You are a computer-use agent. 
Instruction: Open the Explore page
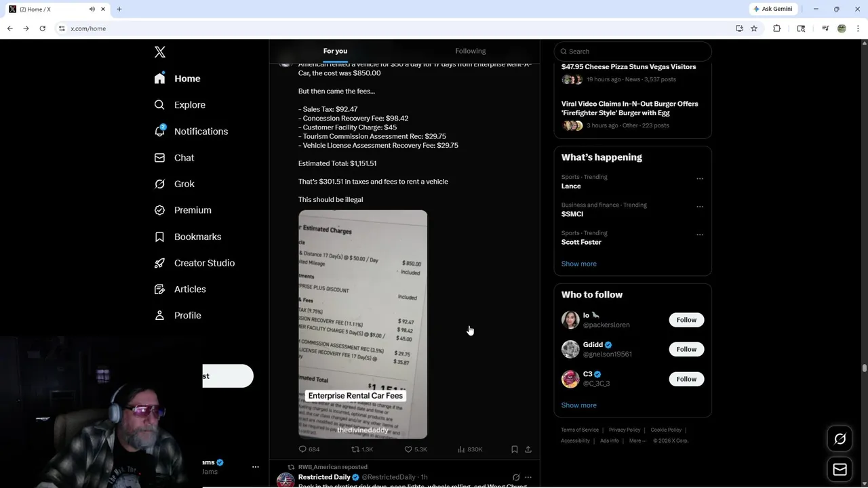click(x=180, y=105)
